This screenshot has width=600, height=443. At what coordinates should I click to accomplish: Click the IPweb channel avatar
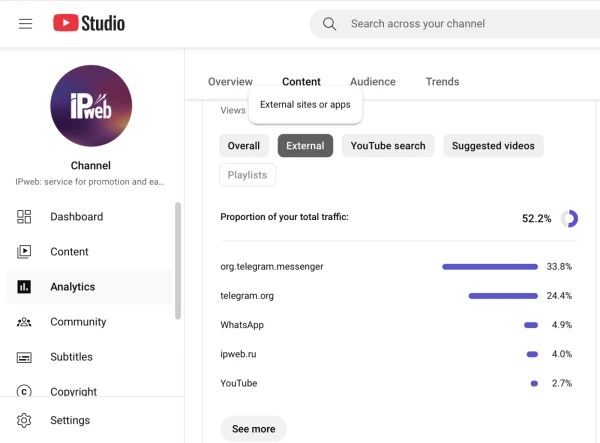click(x=91, y=106)
